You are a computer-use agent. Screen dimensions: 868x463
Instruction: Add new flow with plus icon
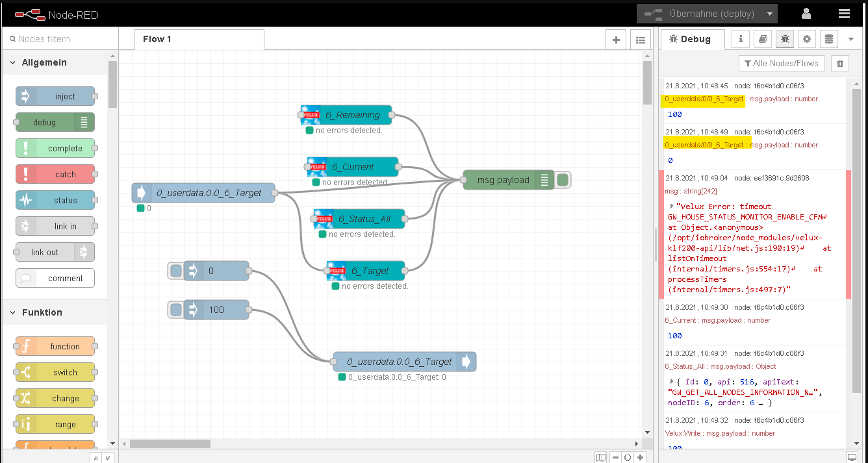(617, 40)
